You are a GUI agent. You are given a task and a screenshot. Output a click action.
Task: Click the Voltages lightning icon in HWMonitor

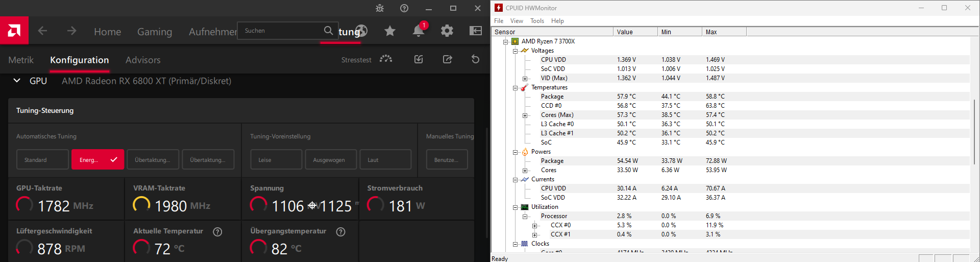524,51
